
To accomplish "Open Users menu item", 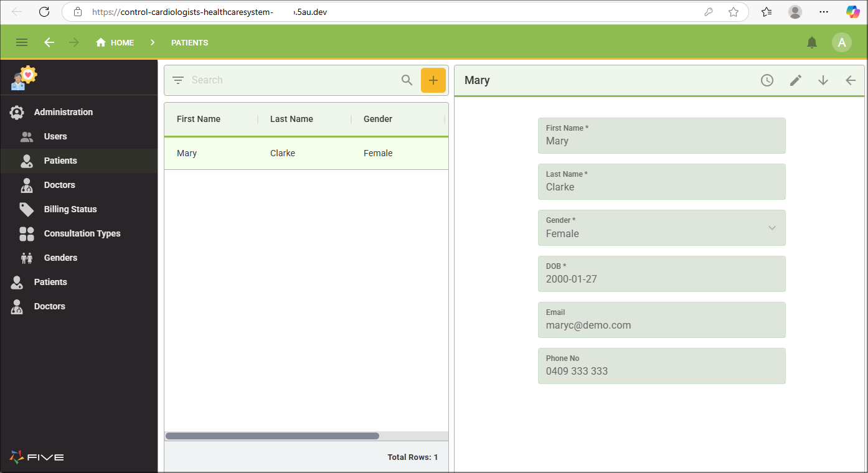I will [x=78, y=136].
